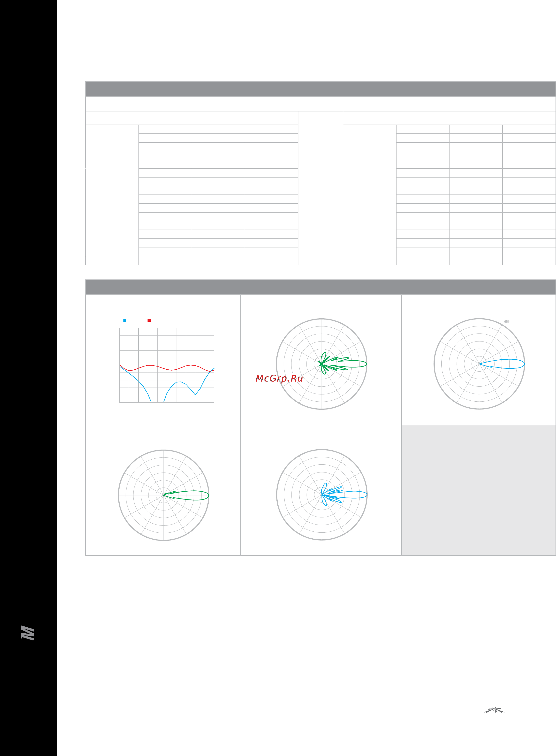This screenshot has height=756, width=556.
Task: Click the italic M logo in black sidebar
Action: point(28,633)
